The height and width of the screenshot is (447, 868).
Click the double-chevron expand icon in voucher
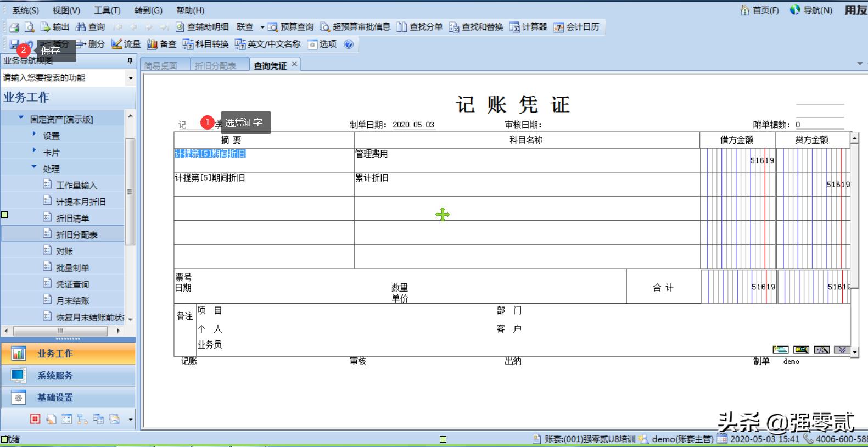[842, 350]
